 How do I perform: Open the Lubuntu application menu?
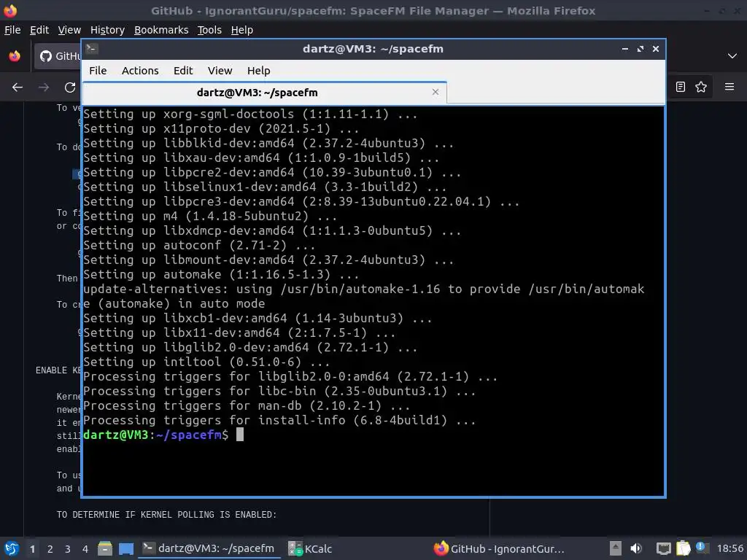[x=12, y=548]
